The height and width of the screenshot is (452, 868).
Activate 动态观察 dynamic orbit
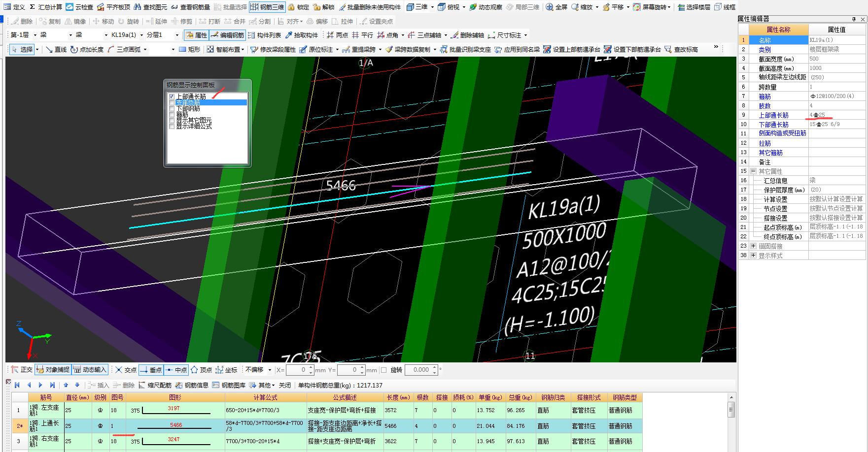pos(486,7)
